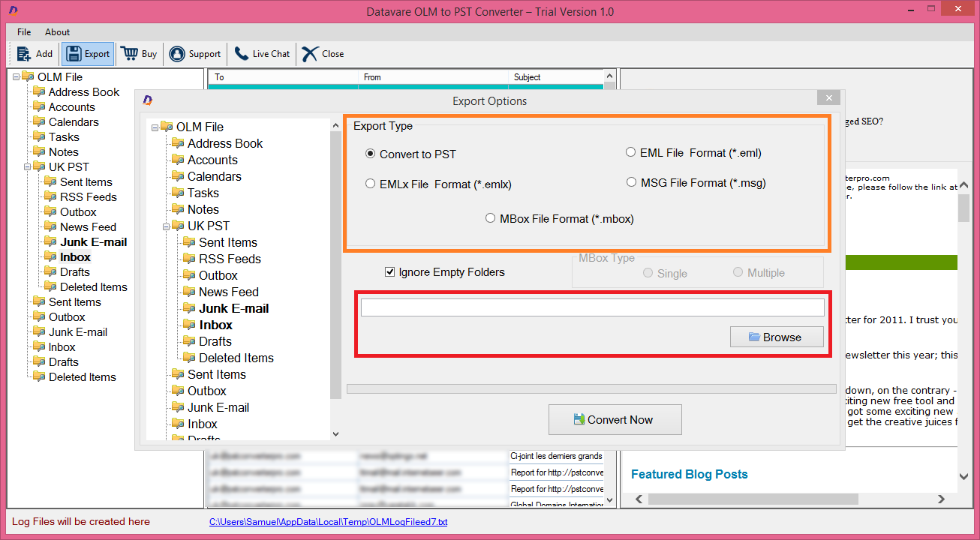Select the Convert to PST radio button
Screen dimensions: 980x540
click(x=370, y=154)
